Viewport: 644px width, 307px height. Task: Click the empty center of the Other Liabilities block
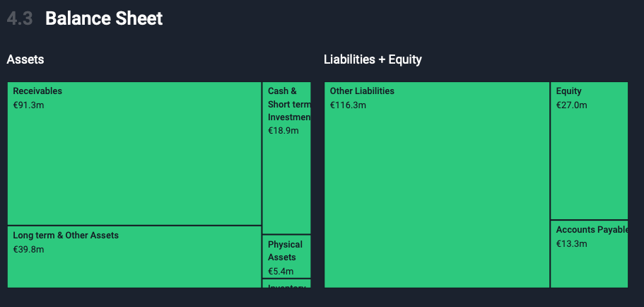[437, 191]
